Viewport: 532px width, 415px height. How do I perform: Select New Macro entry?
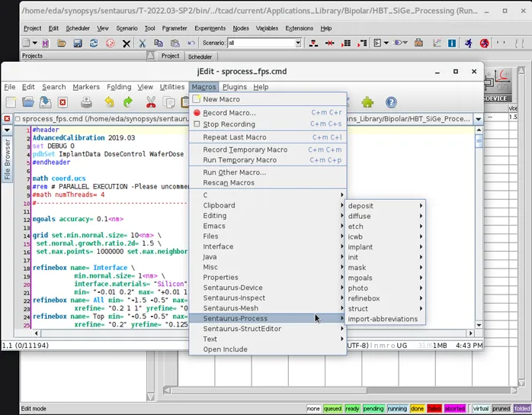point(268,99)
